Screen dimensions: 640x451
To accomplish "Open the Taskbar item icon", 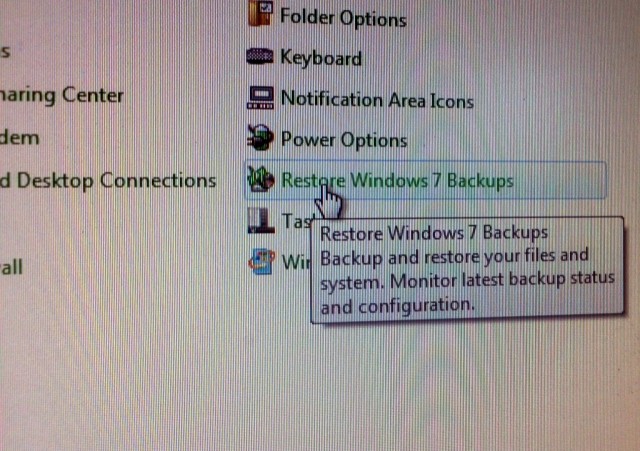I will [260, 220].
